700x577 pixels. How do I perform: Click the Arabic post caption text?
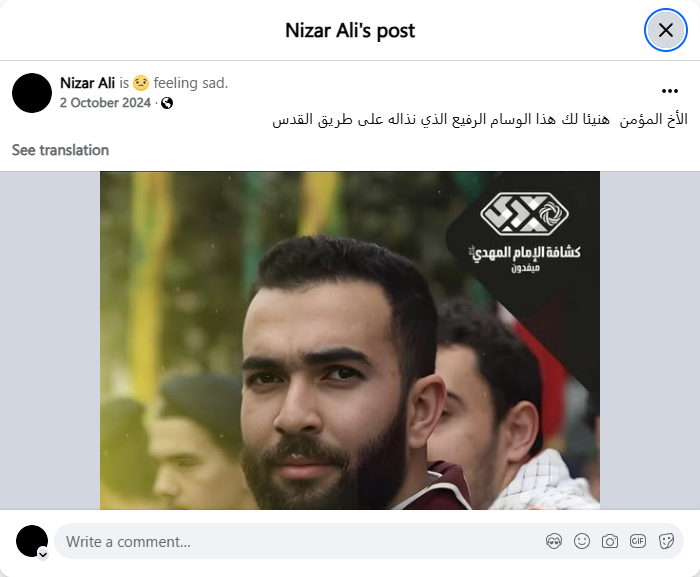click(480, 119)
